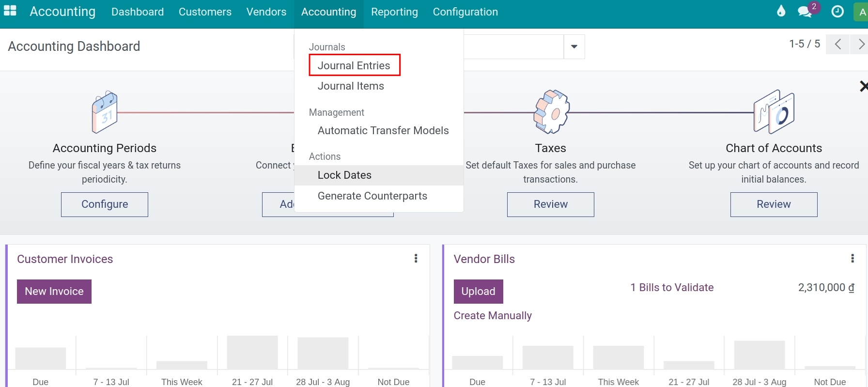Click Vendor Bills 28 Jul - 3 Aug bar
Viewport: 868px width, 387px height.
coord(759,355)
